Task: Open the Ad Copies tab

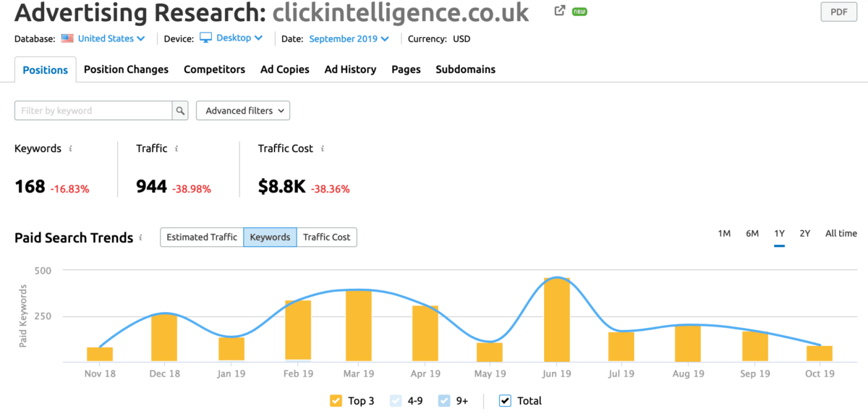Action: [285, 69]
